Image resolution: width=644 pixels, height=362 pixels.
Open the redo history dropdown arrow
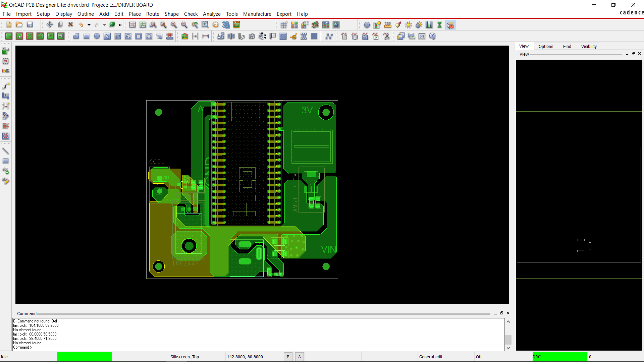104,25
